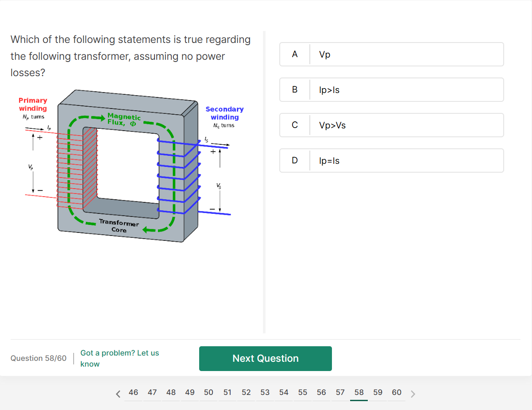Select answer option D, Ip=Is

tap(391, 161)
